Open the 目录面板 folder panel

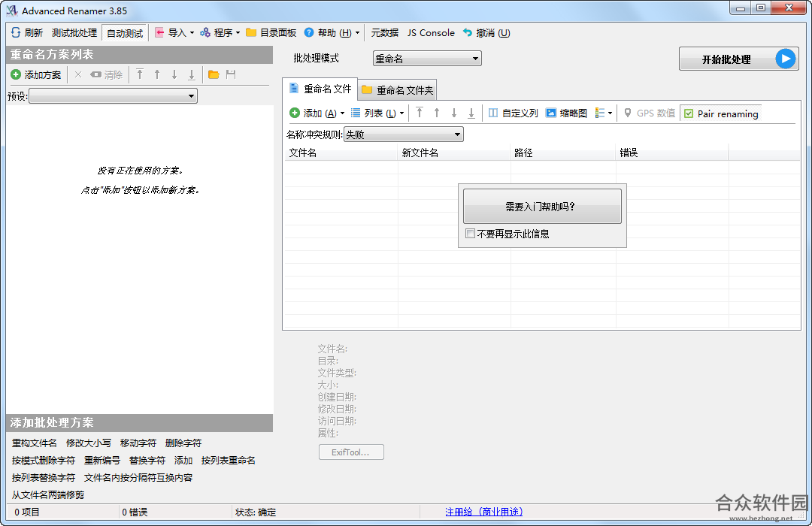pyautogui.click(x=271, y=32)
